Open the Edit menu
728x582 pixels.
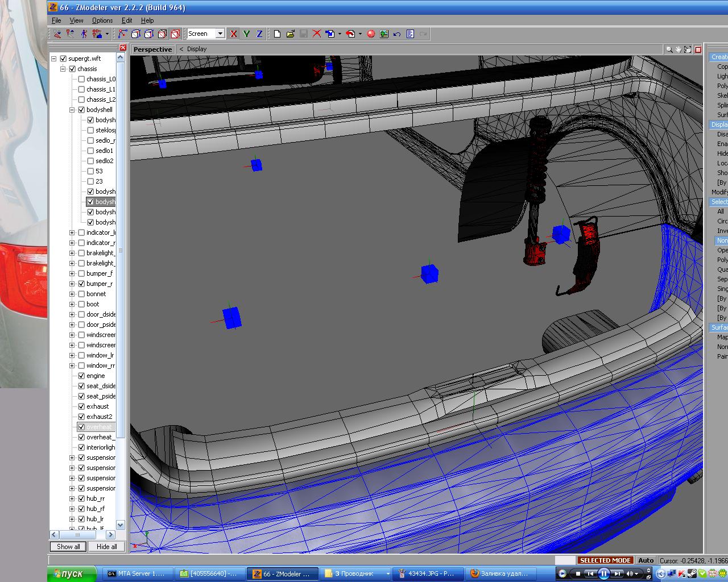tap(127, 20)
